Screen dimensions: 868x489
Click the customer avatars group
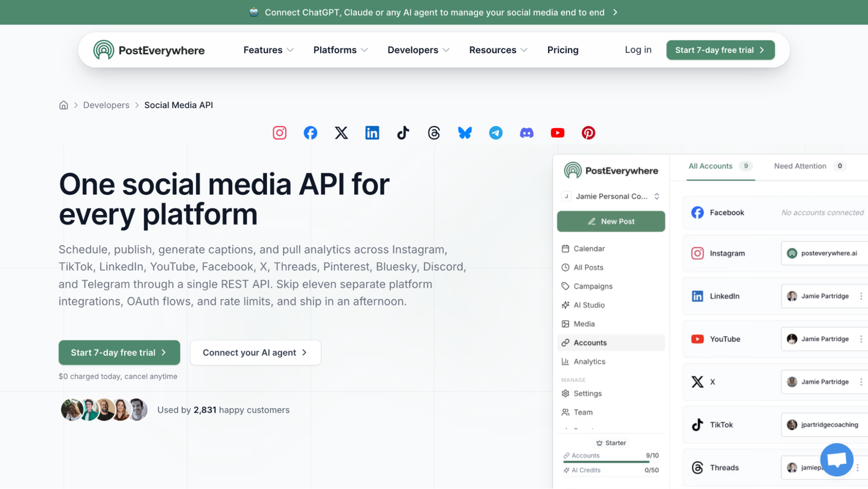tap(104, 410)
